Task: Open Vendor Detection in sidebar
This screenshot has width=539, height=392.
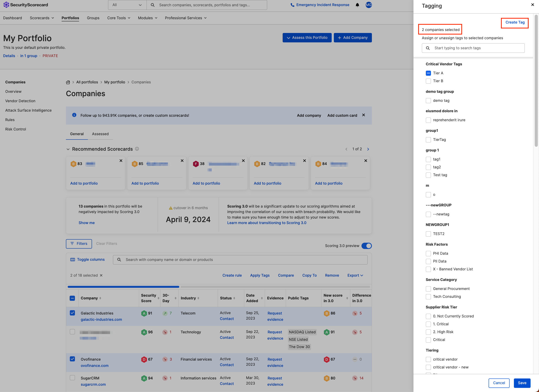Action: (x=20, y=101)
